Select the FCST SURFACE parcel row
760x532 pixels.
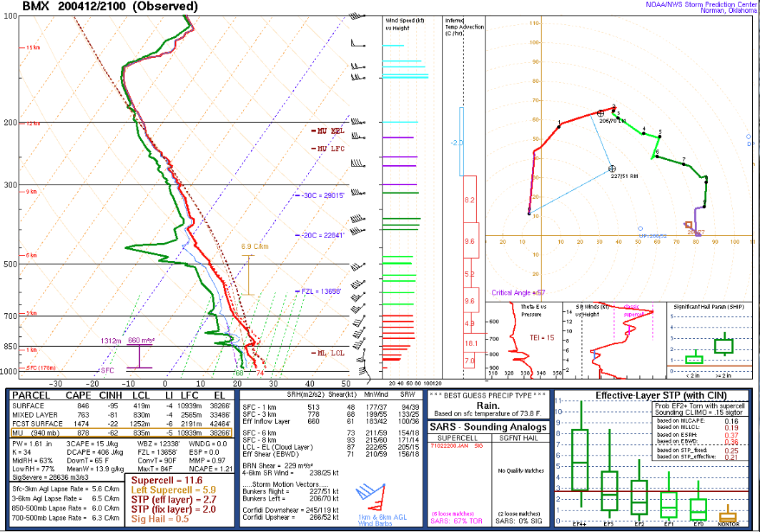[122, 424]
